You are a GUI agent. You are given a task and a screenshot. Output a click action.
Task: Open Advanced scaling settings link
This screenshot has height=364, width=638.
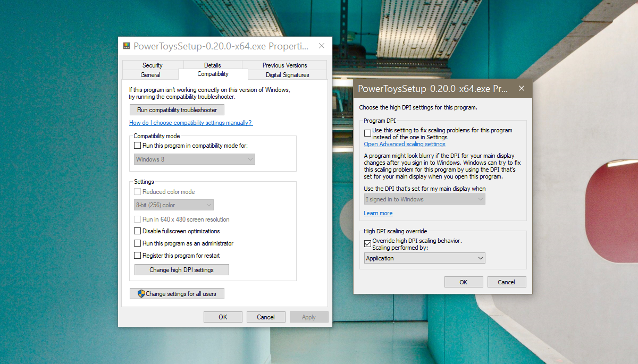405,144
